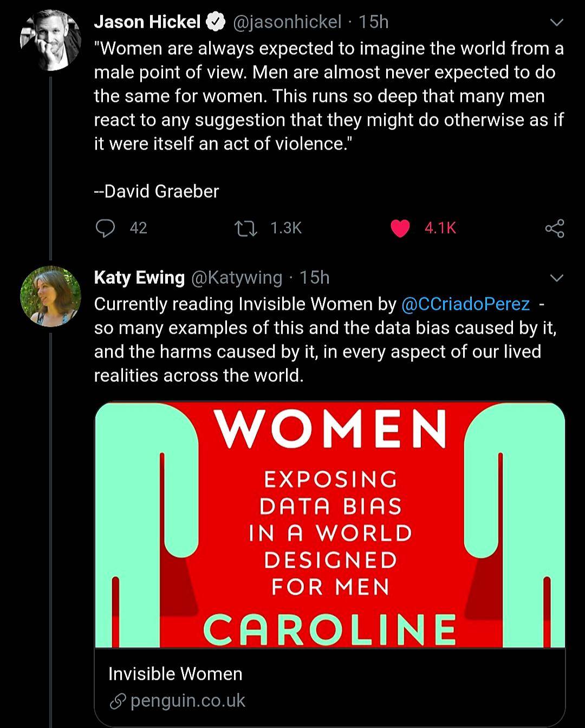585x728 pixels.
Task: Open the @CCriadoPerez mention link
Action: point(465,304)
